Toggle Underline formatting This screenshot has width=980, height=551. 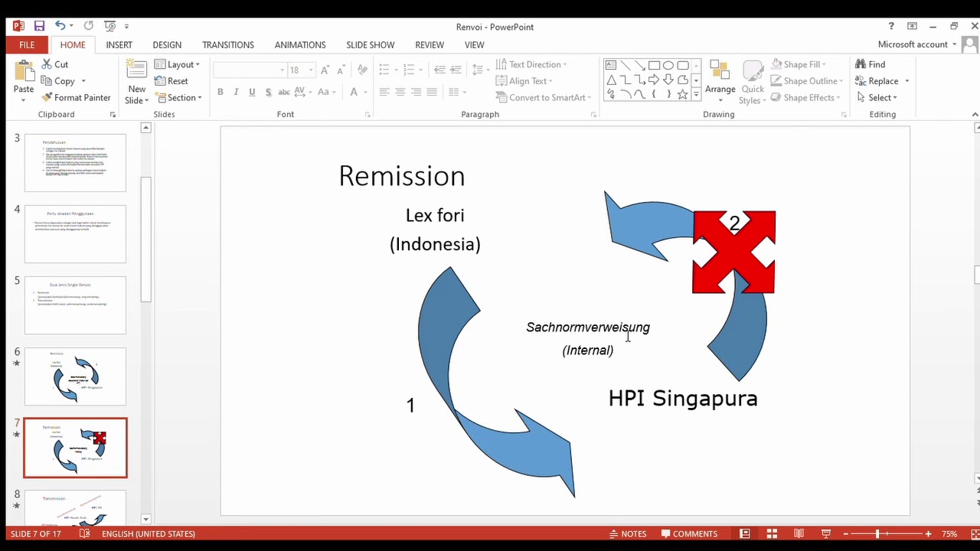253,92
